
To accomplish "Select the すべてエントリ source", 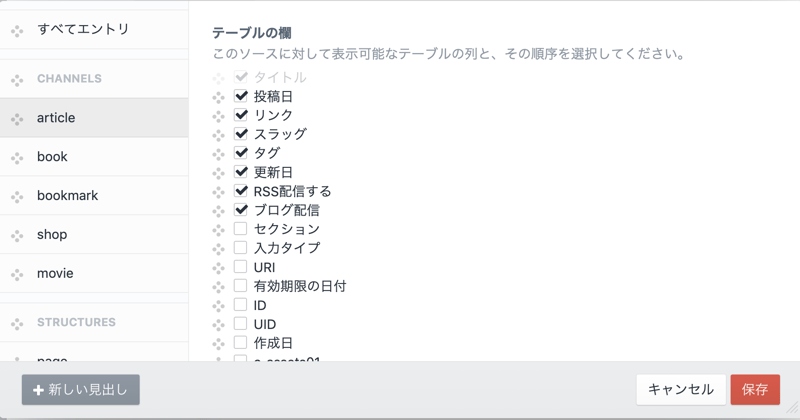I will click(x=83, y=30).
